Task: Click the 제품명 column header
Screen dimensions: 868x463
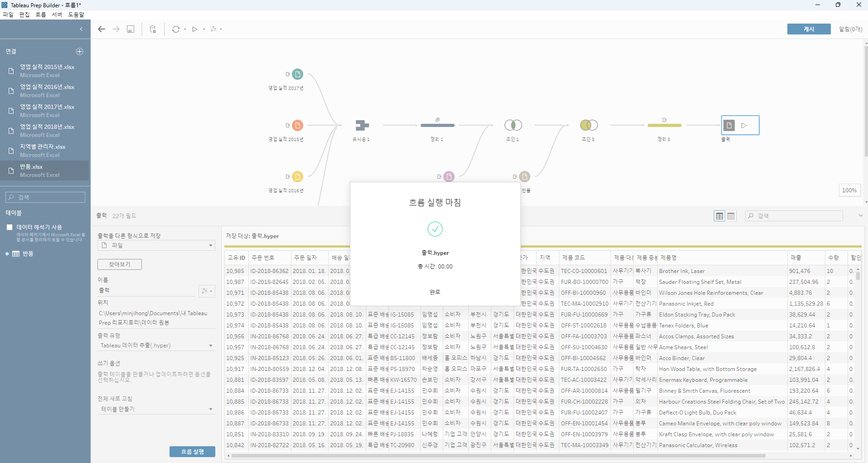Action: tap(722, 258)
